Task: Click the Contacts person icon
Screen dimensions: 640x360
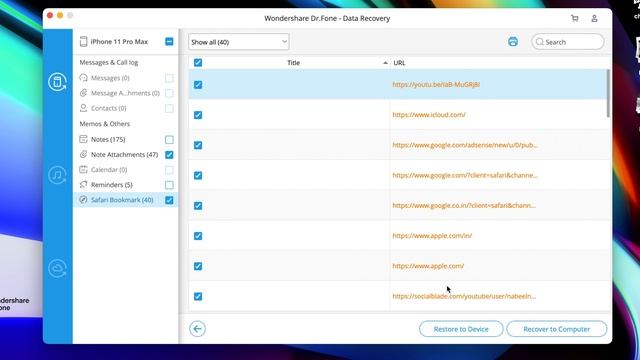Action: [x=83, y=108]
